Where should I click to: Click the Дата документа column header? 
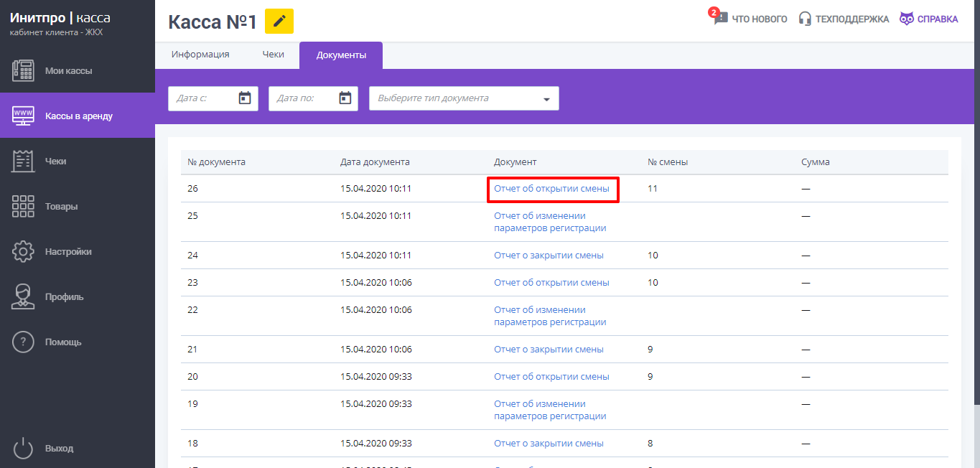point(375,162)
